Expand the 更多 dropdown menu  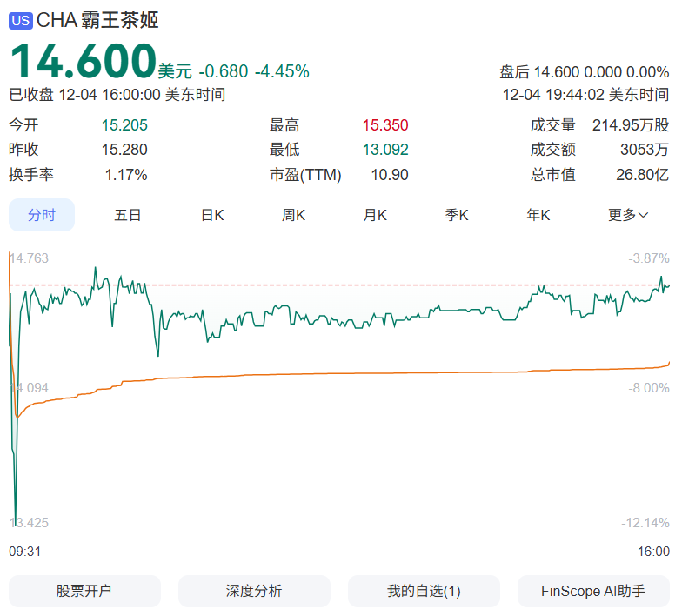[627, 215]
